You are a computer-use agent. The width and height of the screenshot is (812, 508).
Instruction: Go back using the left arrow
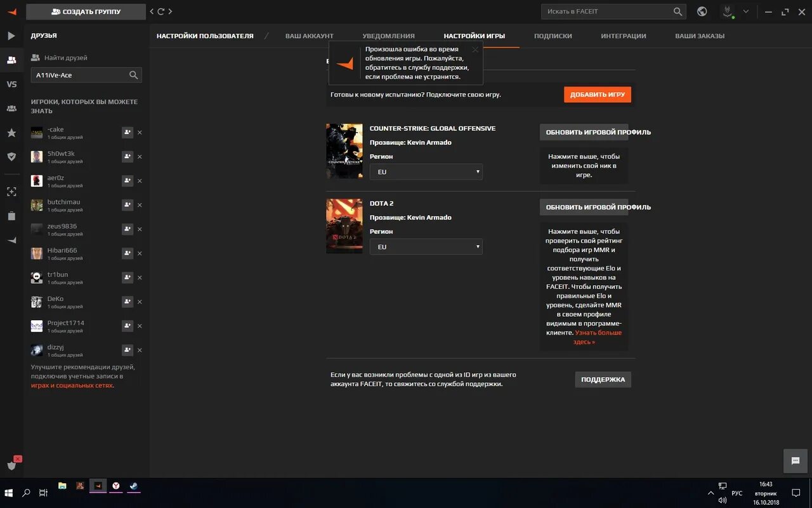152,11
